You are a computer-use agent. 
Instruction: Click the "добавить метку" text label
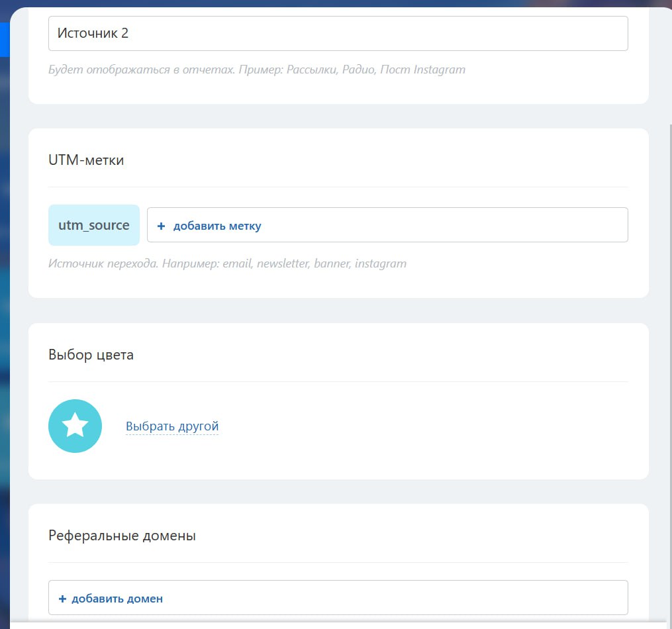coord(217,226)
